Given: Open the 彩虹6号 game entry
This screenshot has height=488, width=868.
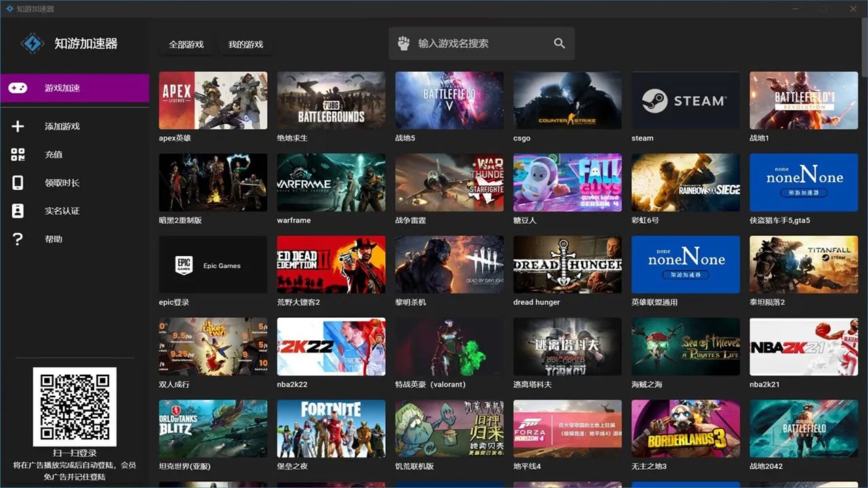Looking at the screenshot, I should click(x=685, y=182).
